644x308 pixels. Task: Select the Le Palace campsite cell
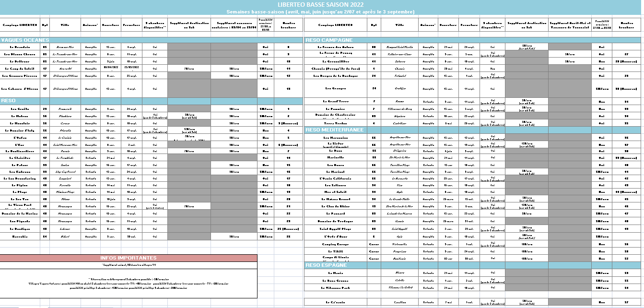tap(20, 165)
